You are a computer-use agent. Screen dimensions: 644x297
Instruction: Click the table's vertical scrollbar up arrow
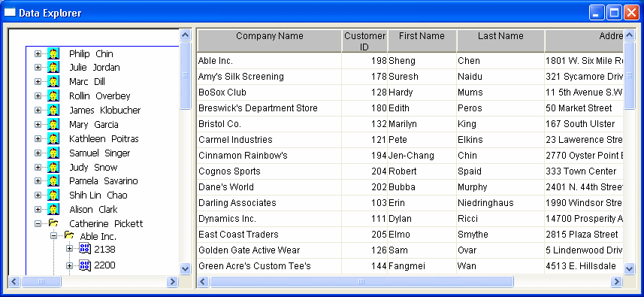[629, 35]
